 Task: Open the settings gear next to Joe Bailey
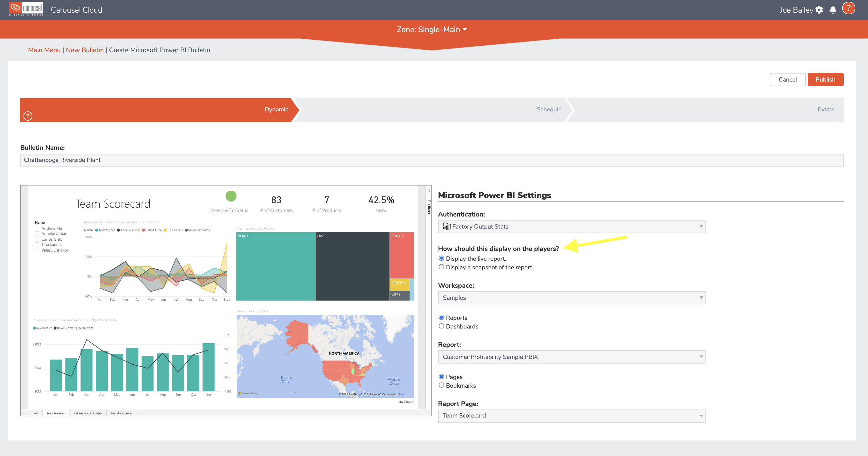click(x=819, y=10)
